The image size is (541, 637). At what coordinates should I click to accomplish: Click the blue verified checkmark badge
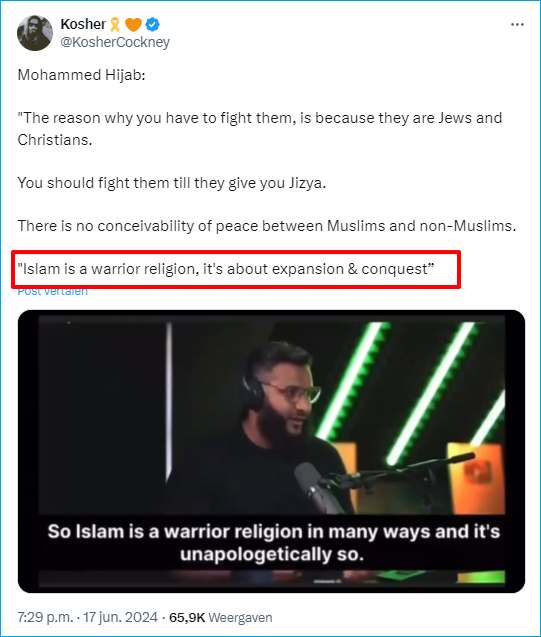tap(153, 25)
